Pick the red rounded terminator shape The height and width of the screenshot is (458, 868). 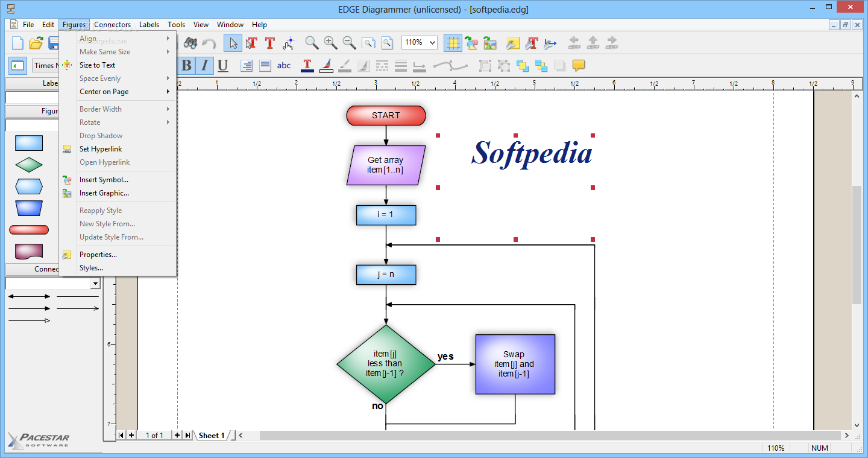pyautogui.click(x=29, y=229)
